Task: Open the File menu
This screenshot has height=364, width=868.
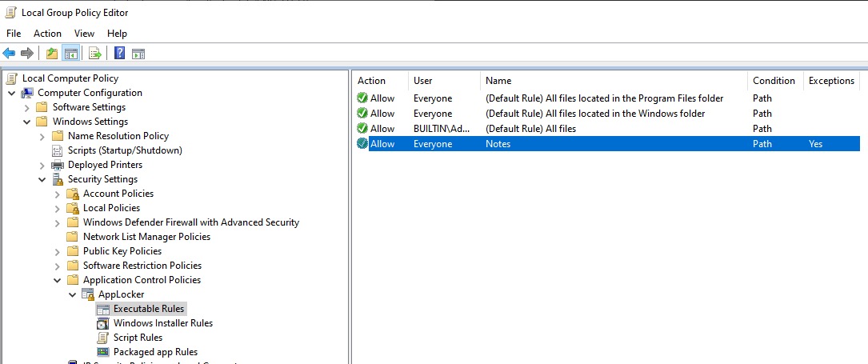Action: pyautogui.click(x=14, y=34)
